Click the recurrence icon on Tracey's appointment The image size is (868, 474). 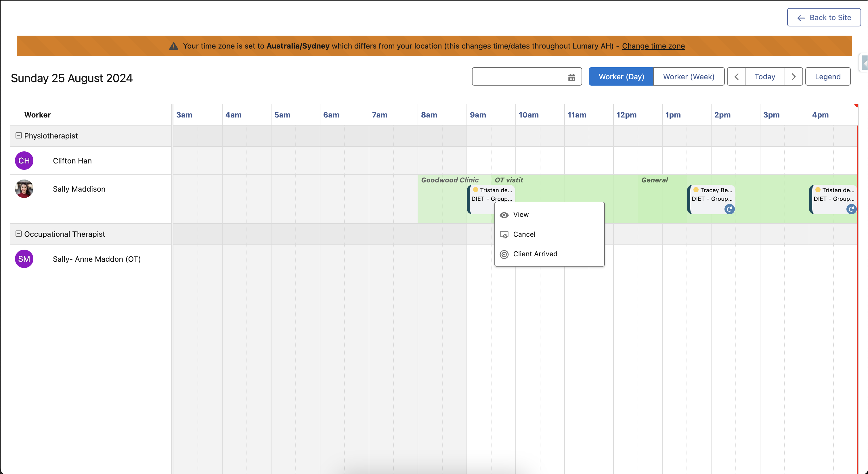click(x=729, y=209)
